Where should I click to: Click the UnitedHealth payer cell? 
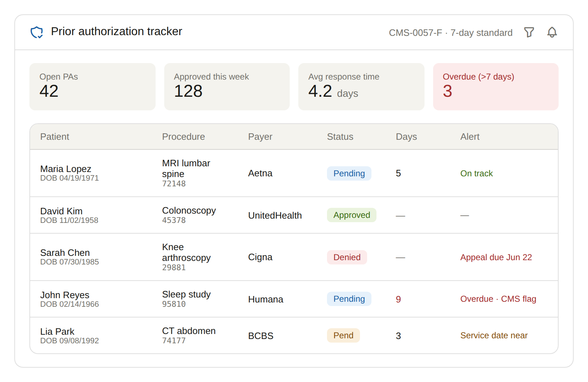[x=275, y=215]
